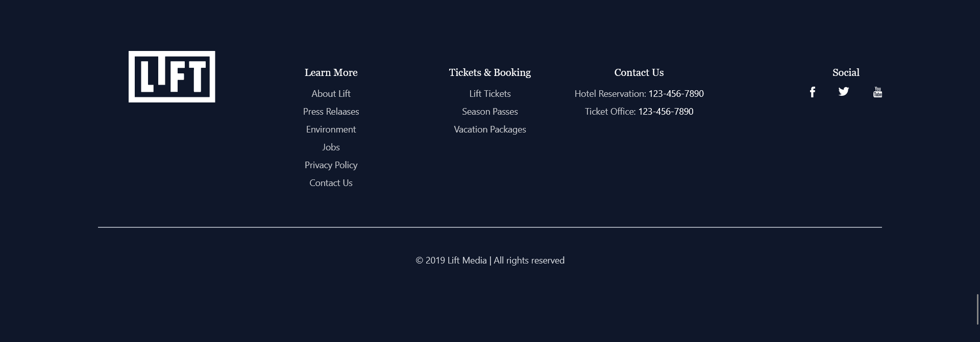The width and height of the screenshot is (980, 342).
Task: Call the Hotel Reservation phone number
Action: point(676,94)
